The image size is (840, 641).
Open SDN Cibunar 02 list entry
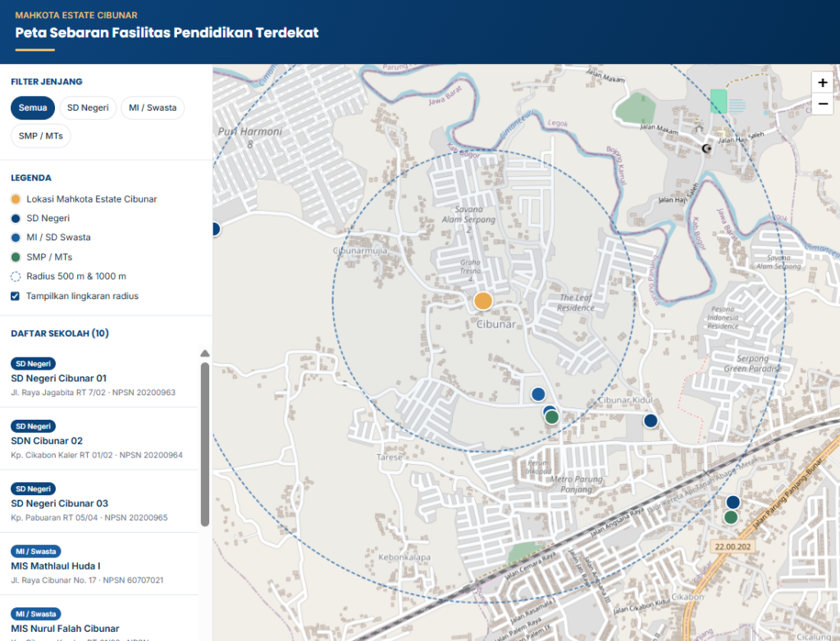click(99, 439)
